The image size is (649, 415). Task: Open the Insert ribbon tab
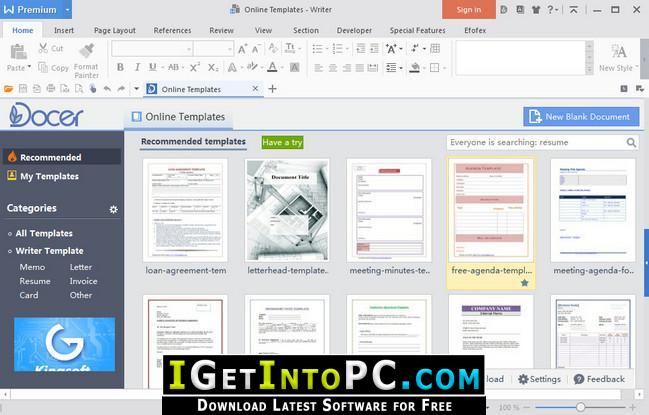64,30
